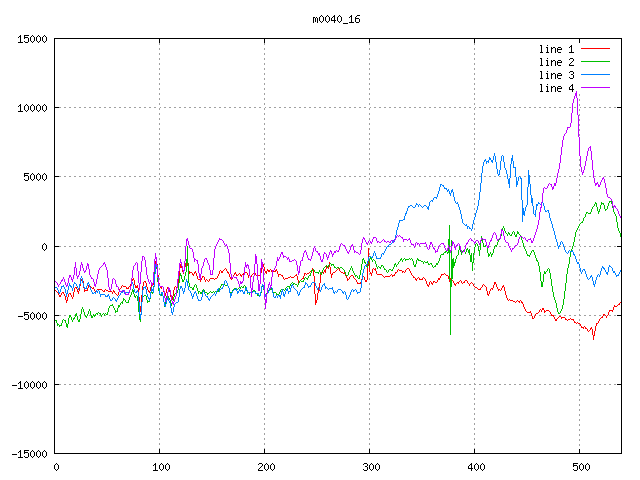Click the blue line 3 legend sample
Screen dimensions: 640x480
pyautogui.click(x=595, y=75)
